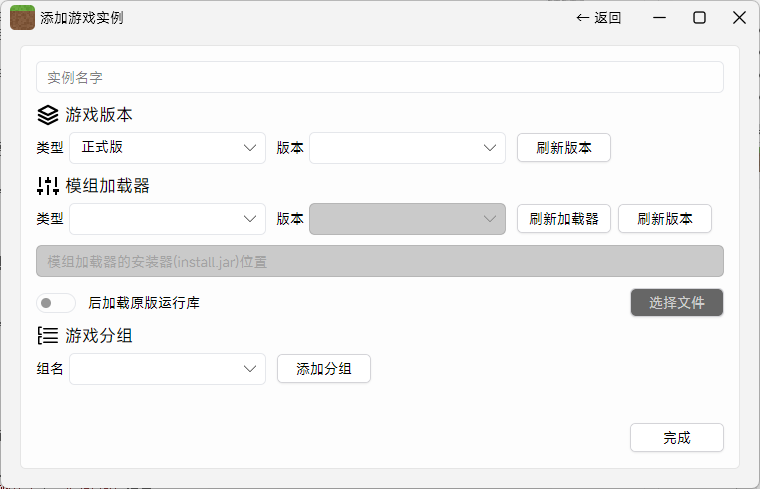Click the 完成 button
Screen dimensions: 760x489
[x=676, y=438]
